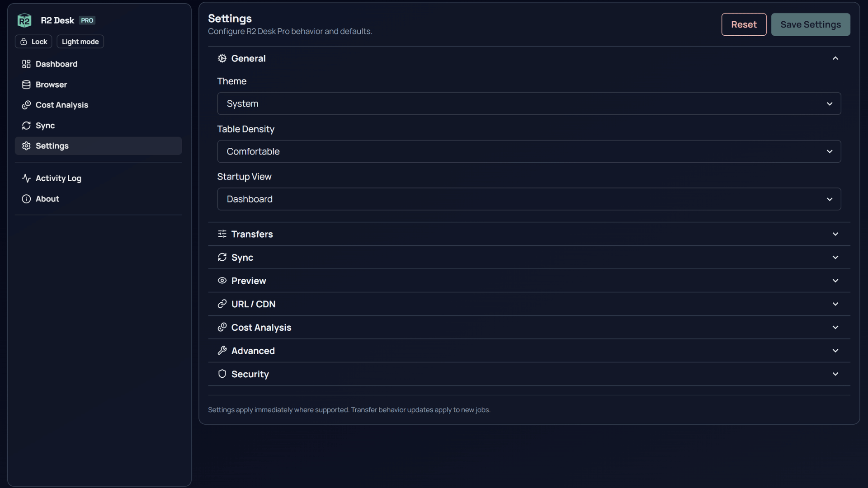The height and width of the screenshot is (488, 868).
Task: Toggle the Lock button
Action: pyautogui.click(x=33, y=41)
